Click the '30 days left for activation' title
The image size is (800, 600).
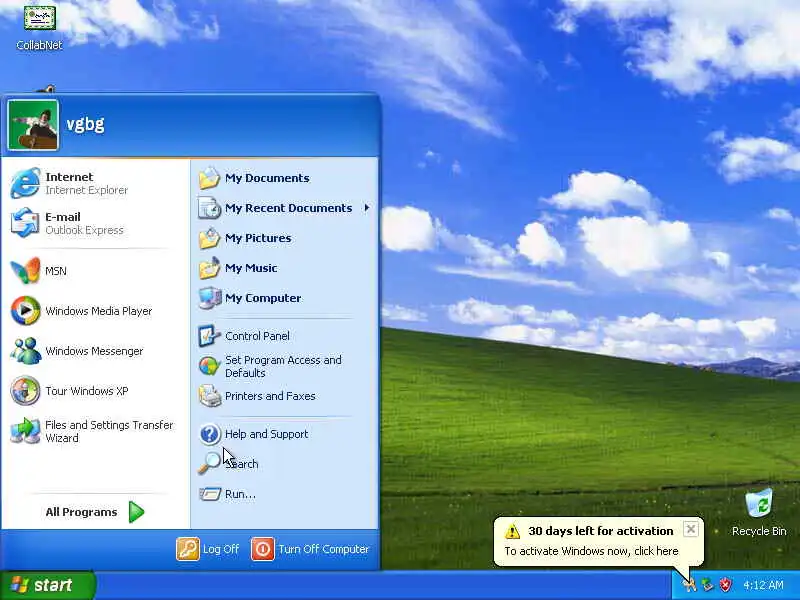click(x=601, y=531)
